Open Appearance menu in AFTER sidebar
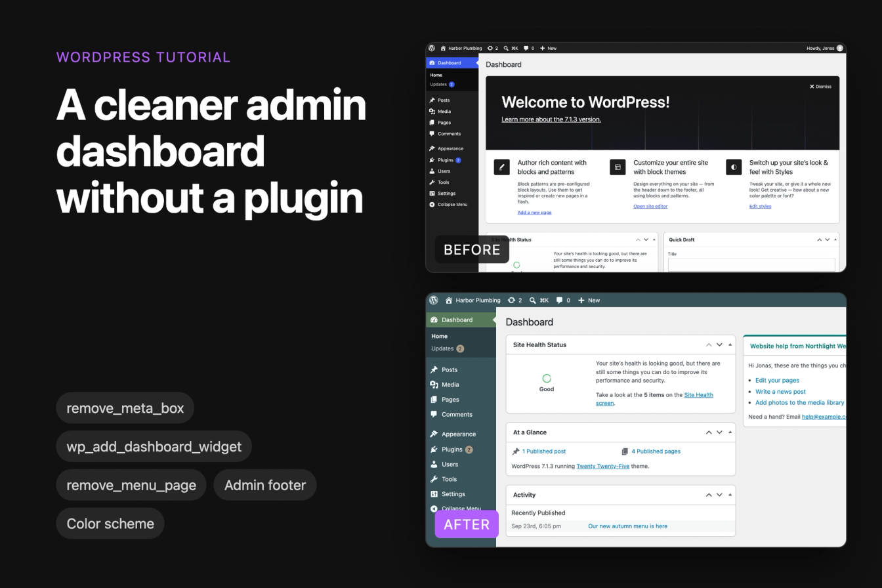This screenshot has width=882, height=588. click(x=461, y=434)
